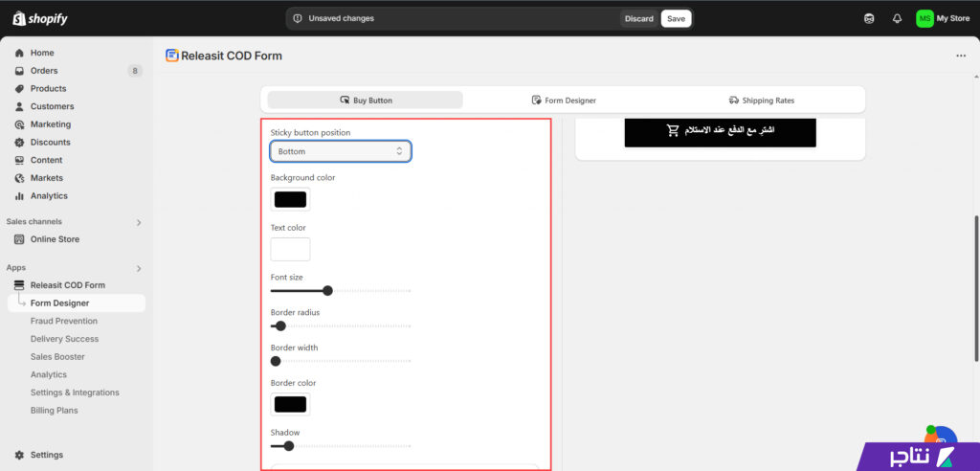Click the Releasit COD Form app icon in sidebar
This screenshot has width=980, height=471.
[19, 285]
